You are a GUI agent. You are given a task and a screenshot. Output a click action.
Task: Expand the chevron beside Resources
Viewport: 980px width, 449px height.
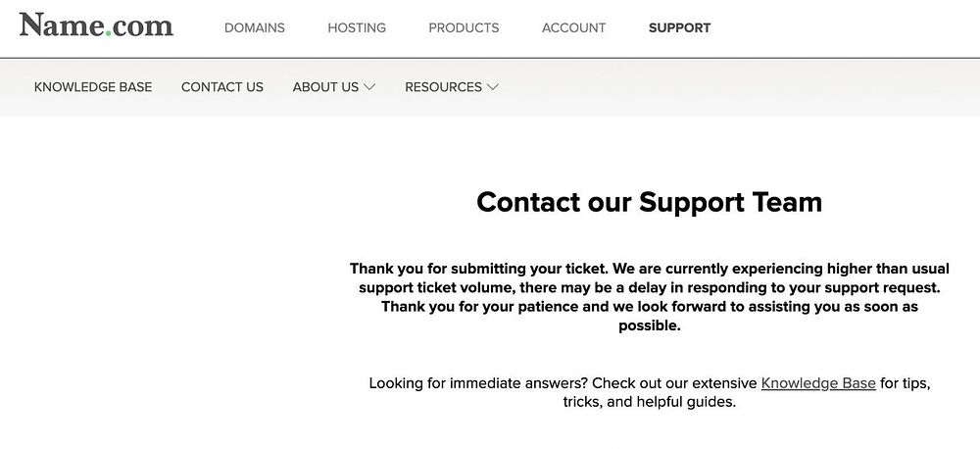coord(493,87)
